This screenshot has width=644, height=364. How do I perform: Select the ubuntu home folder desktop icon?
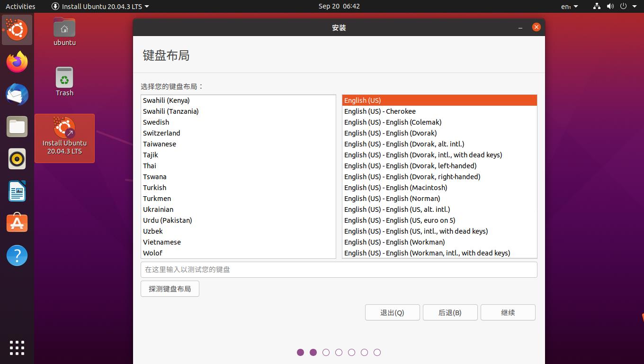click(64, 32)
